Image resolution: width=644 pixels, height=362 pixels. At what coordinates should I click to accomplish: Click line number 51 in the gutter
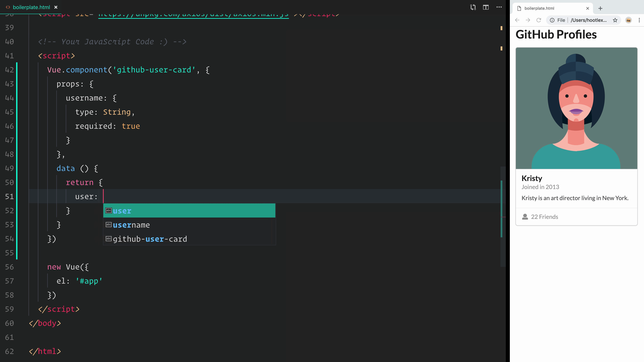[x=10, y=196]
